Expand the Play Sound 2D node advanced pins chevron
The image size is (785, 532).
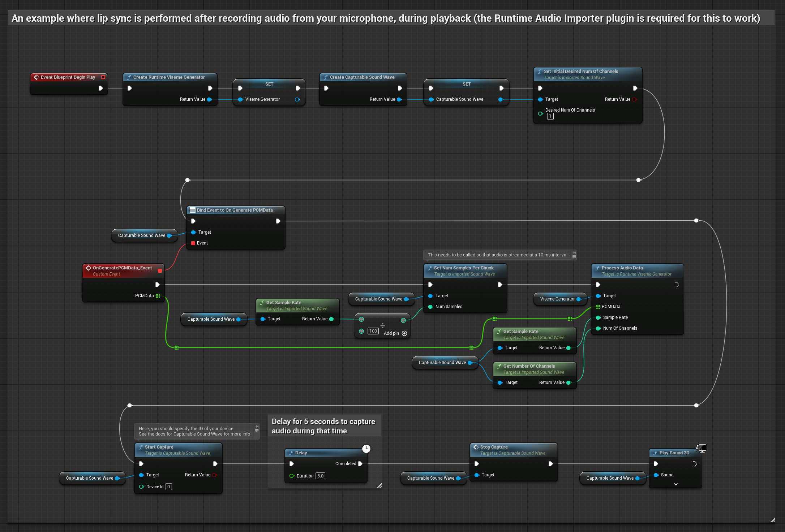coord(675,484)
